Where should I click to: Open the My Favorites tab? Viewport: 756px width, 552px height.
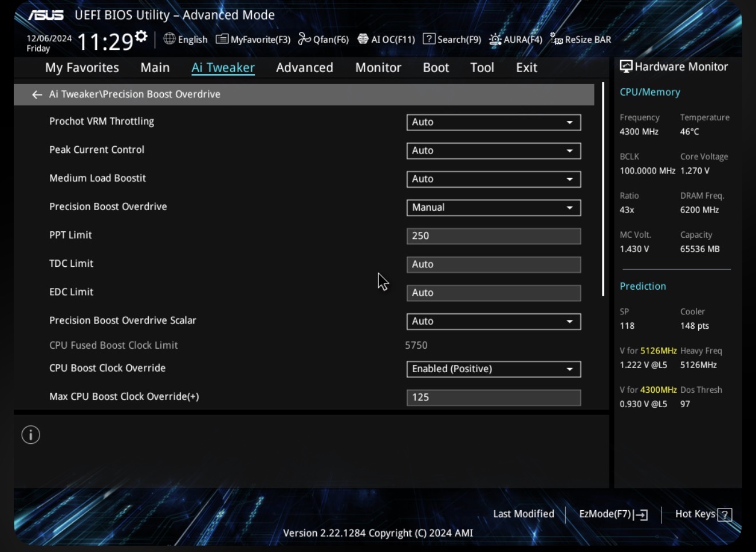click(x=82, y=68)
